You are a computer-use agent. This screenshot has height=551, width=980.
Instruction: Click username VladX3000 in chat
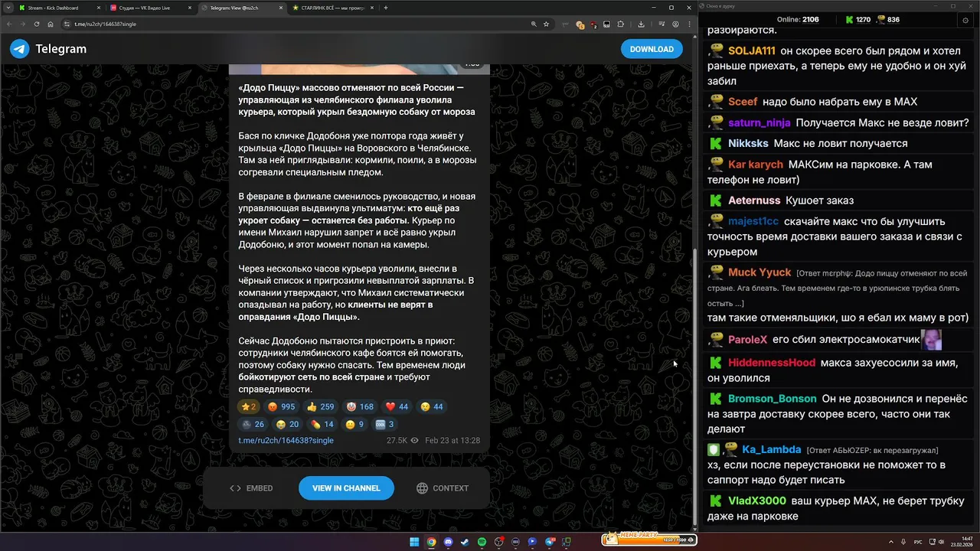click(757, 500)
